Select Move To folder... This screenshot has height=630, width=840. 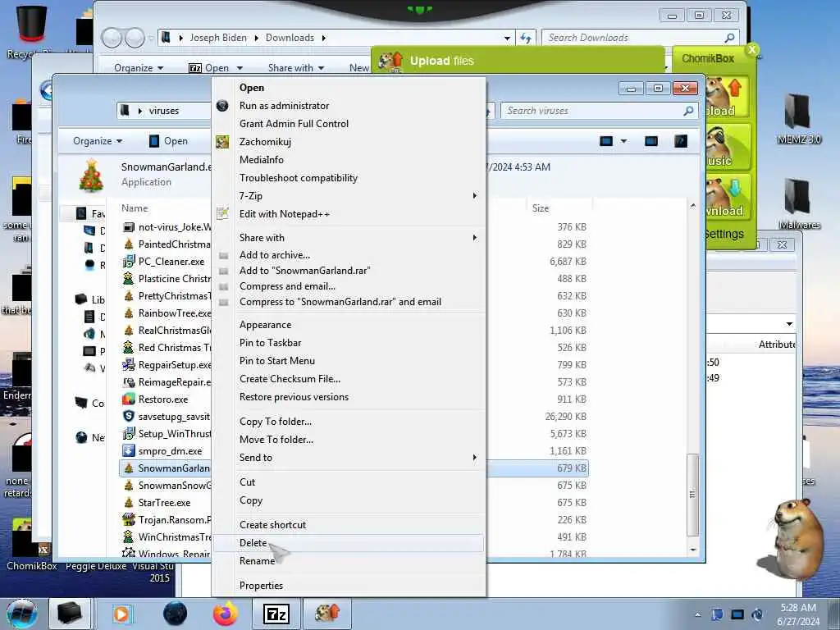pyautogui.click(x=276, y=440)
